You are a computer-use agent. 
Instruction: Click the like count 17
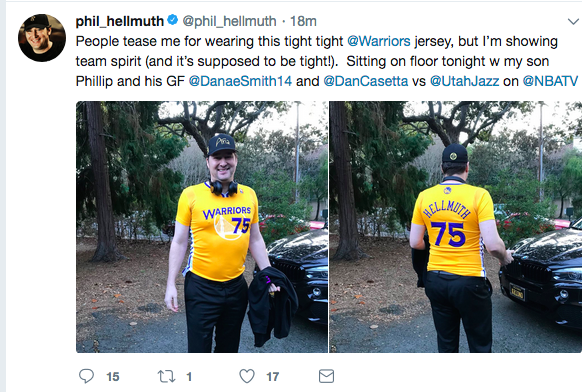272,377
